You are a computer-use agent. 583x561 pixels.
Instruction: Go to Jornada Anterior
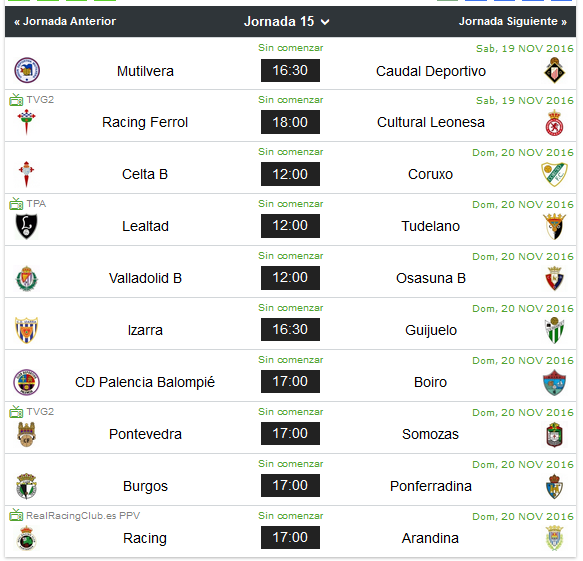[65, 21]
